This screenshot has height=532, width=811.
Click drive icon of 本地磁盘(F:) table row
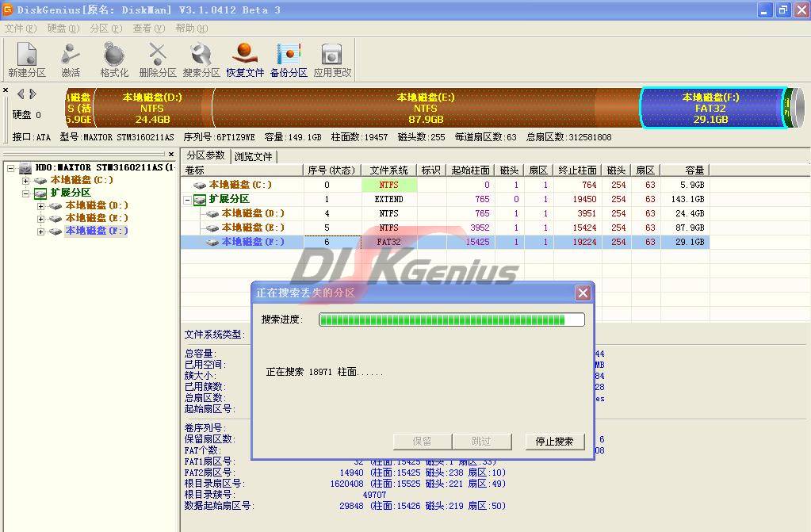tap(212, 242)
